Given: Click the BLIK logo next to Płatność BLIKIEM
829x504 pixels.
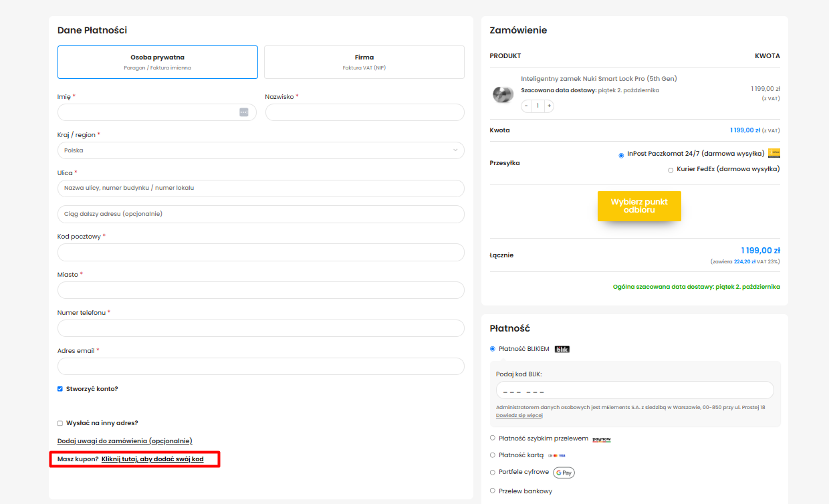Looking at the screenshot, I should (x=562, y=349).
